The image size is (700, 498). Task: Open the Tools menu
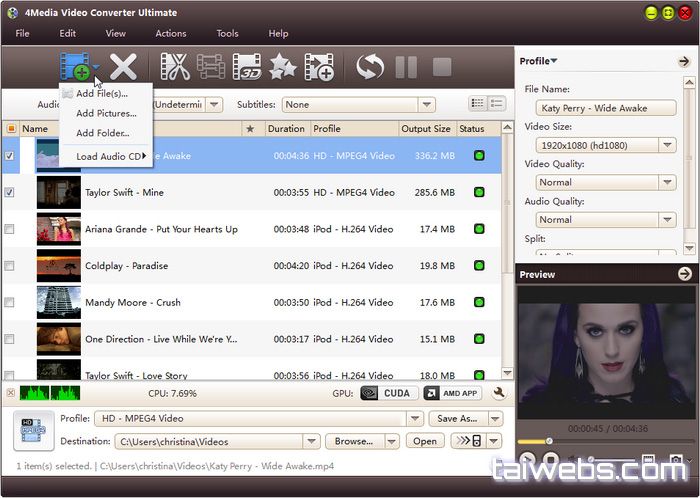[x=227, y=33]
